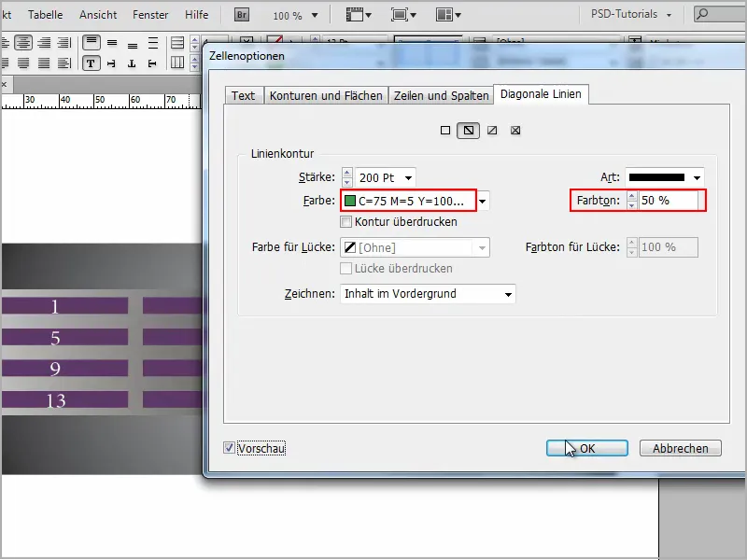Click Farbton stepper arrows

pos(632,201)
